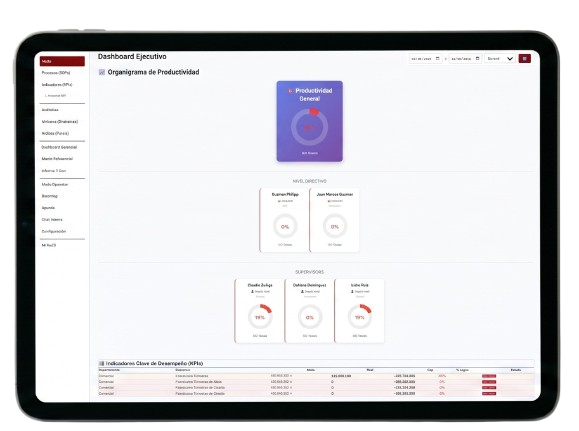Click the icon beside Indicadores Clave de Desempeño heading
The width and height of the screenshot is (579, 431).
pyautogui.click(x=102, y=363)
